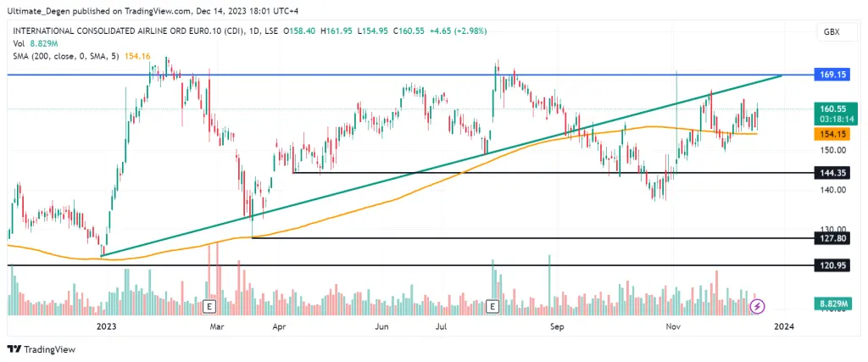Viewport: 868px width, 362px height.
Task: Click the 144.35 black price label
Action: tap(832, 173)
